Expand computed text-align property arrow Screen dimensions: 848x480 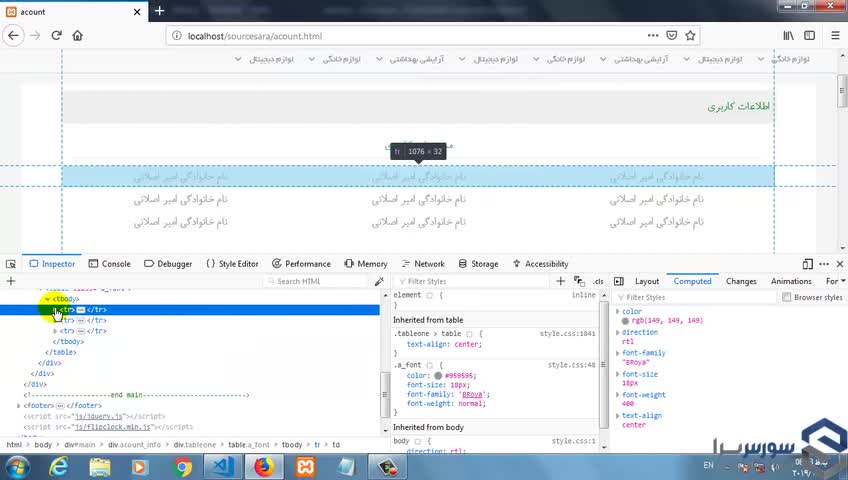tap(618, 416)
